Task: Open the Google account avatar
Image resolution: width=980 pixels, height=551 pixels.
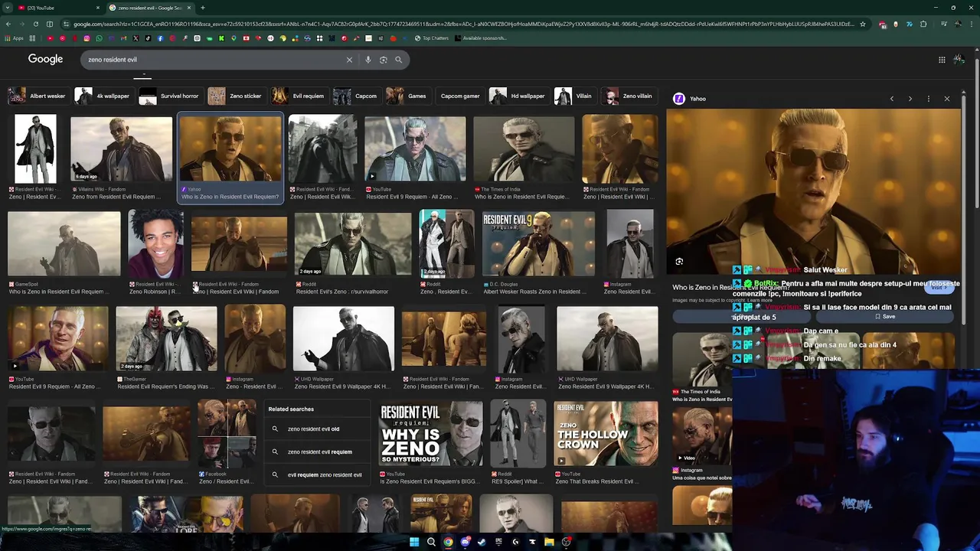Action: [959, 59]
